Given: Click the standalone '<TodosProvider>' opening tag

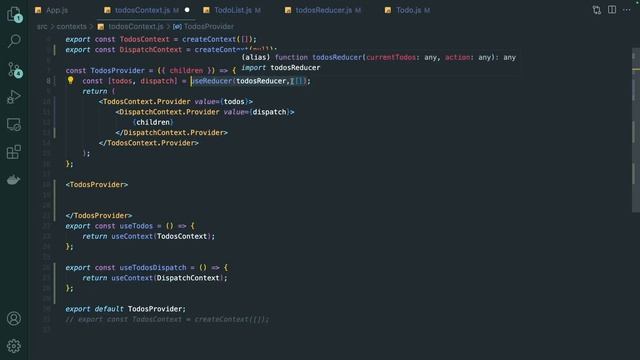Looking at the screenshot, I should 97,185.
